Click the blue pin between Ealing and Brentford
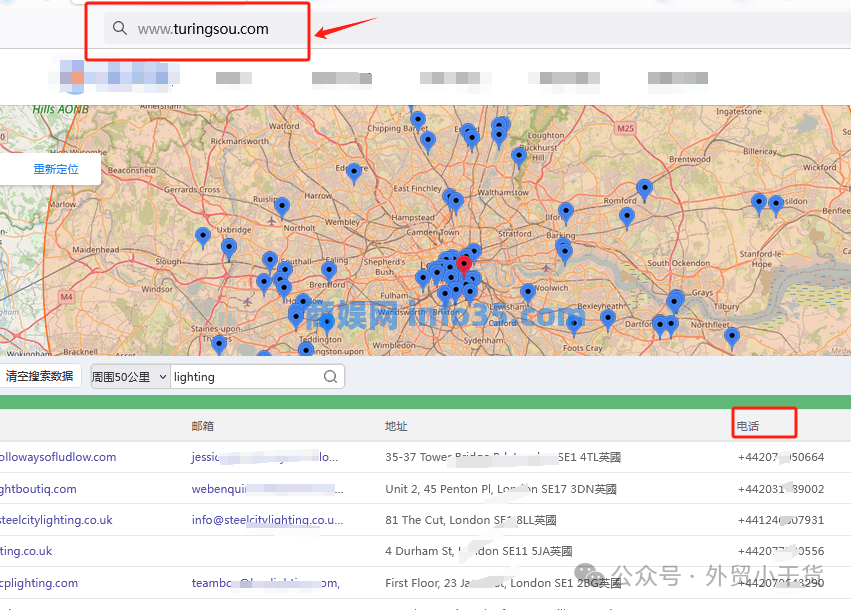Screen dimensions: 851x610 pos(328,271)
